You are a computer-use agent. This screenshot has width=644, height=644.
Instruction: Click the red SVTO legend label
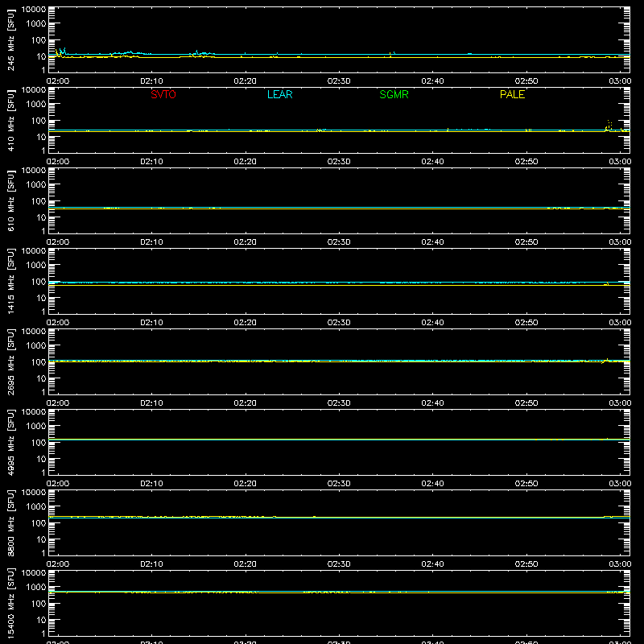(163, 94)
